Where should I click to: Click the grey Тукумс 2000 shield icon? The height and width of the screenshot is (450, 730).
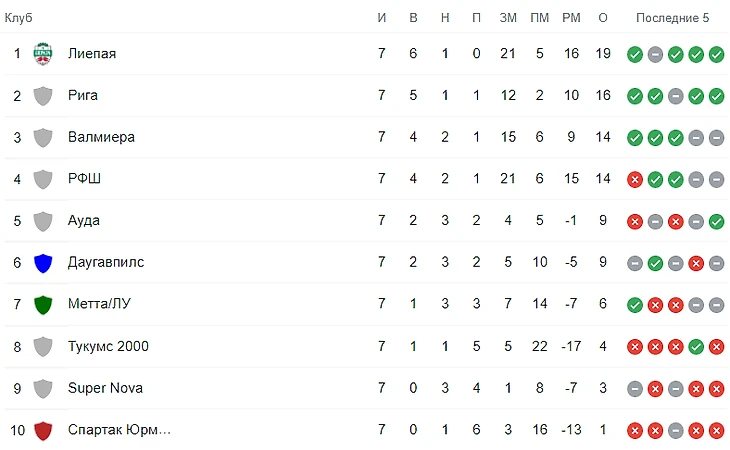click(43, 347)
